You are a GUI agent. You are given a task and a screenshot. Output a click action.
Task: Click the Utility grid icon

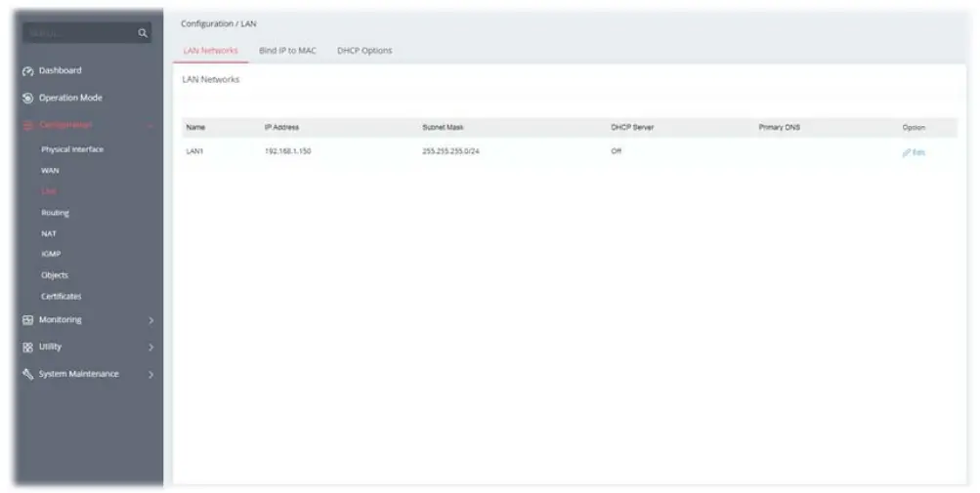27,348
